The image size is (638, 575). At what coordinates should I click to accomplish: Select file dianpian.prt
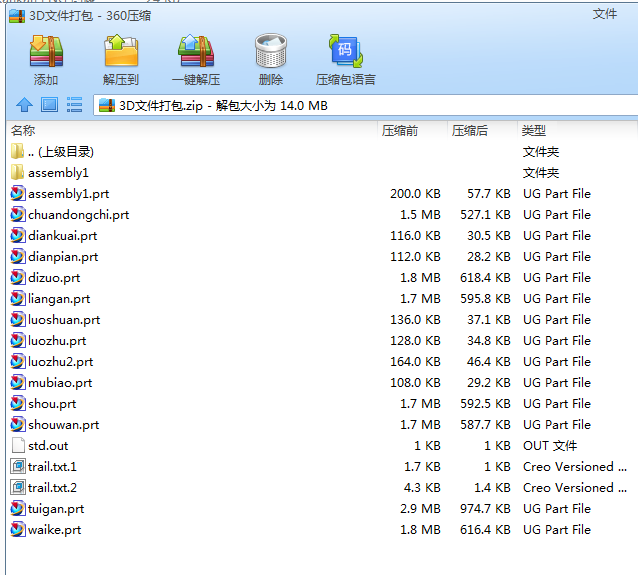(63, 257)
